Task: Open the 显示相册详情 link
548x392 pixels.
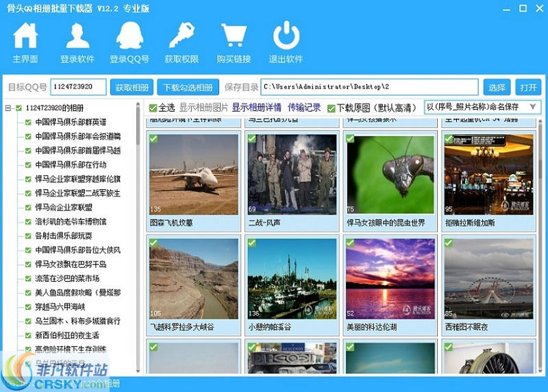Action: [x=256, y=108]
